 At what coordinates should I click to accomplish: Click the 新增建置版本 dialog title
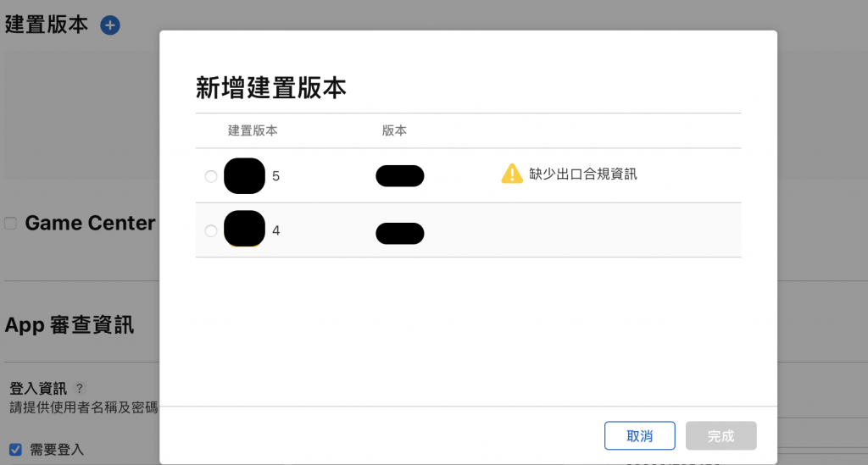point(270,88)
